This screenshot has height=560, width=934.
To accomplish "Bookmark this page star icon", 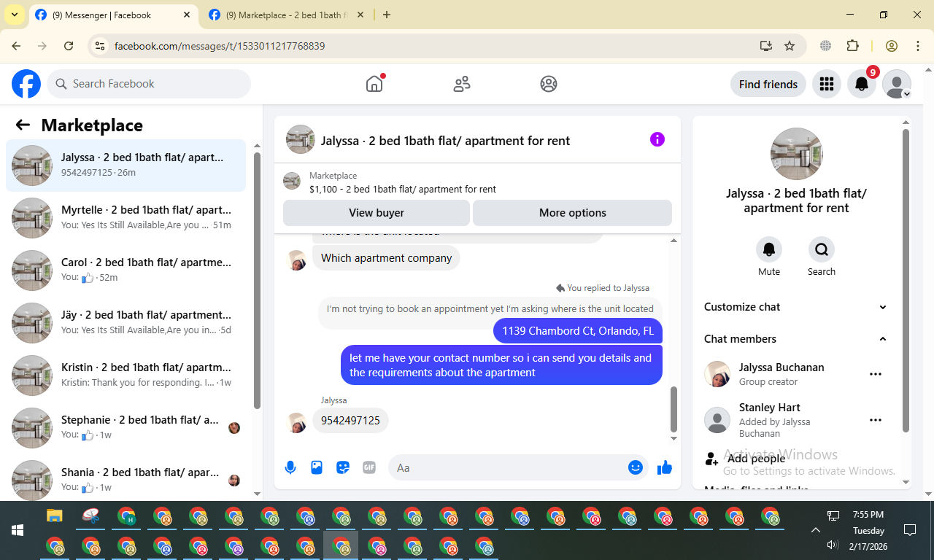I will [790, 46].
